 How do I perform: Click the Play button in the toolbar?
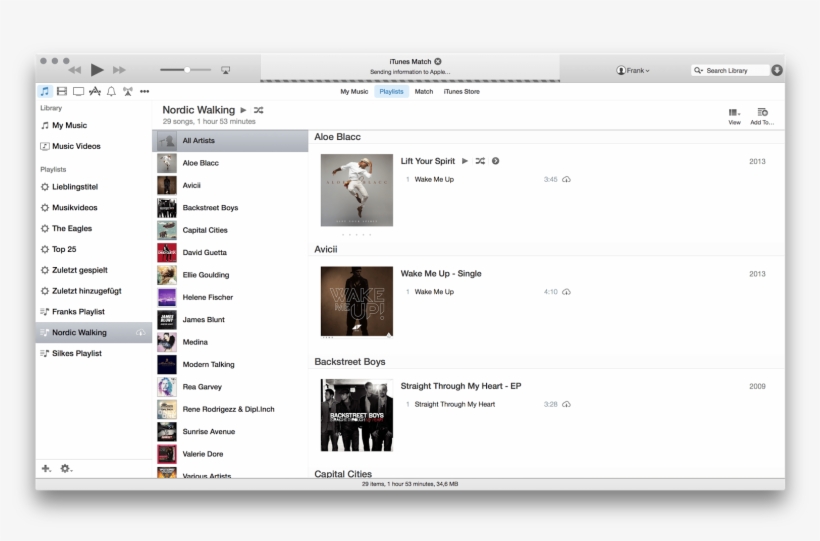point(97,70)
